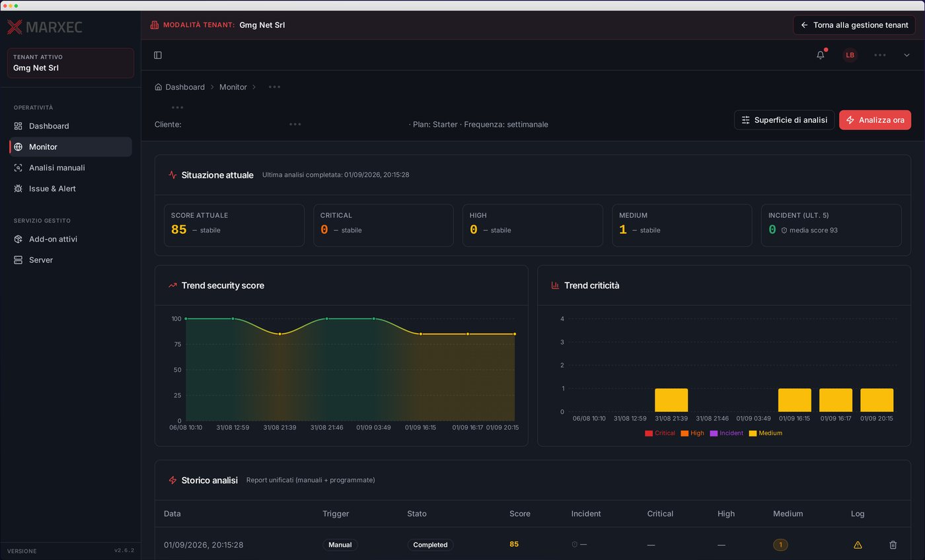
Task: Click the 31/08 21:39 yellow bar
Action: [671, 400]
